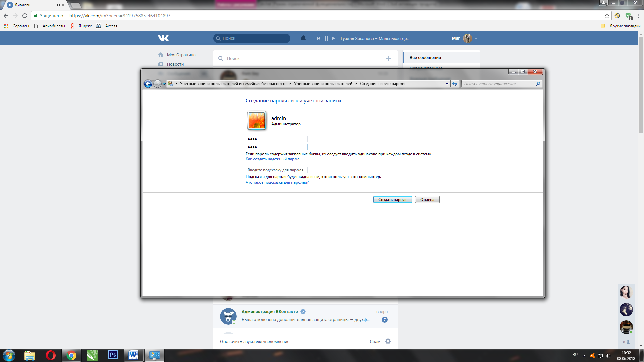Open 'Учетные записи пользователей и семейная безопасность' breadcrumb
The height and width of the screenshot is (362, 644).
click(x=233, y=84)
